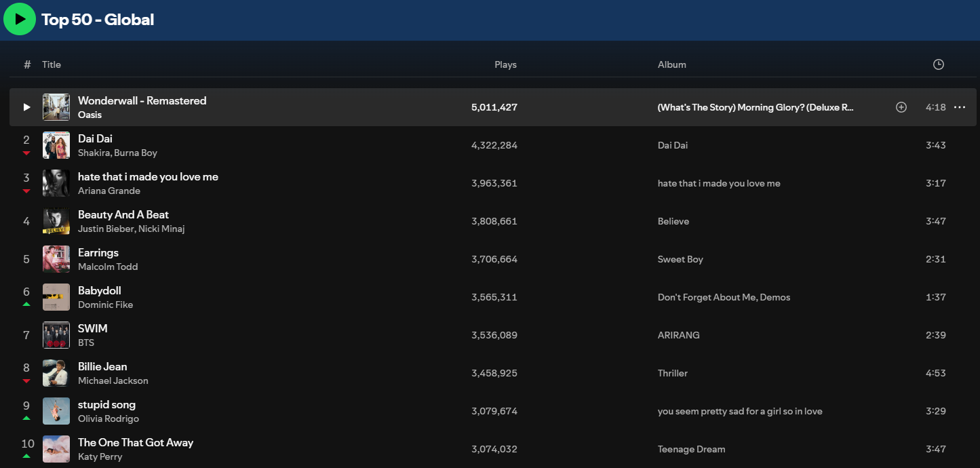
Task: Sort by duration clock icon
Action: [939, 64]
